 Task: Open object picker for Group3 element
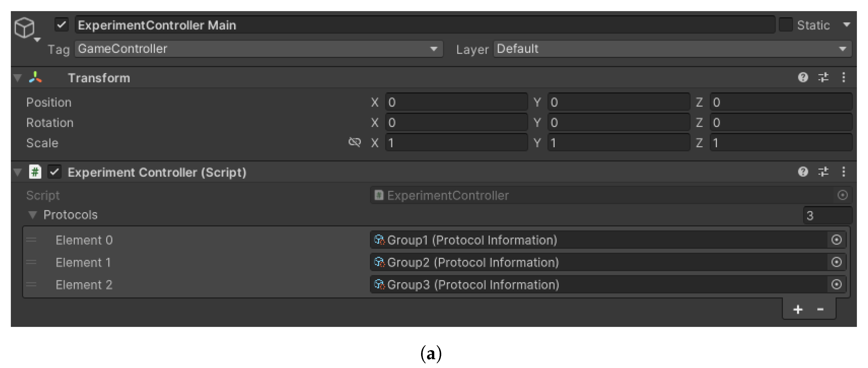click(836, 285)
